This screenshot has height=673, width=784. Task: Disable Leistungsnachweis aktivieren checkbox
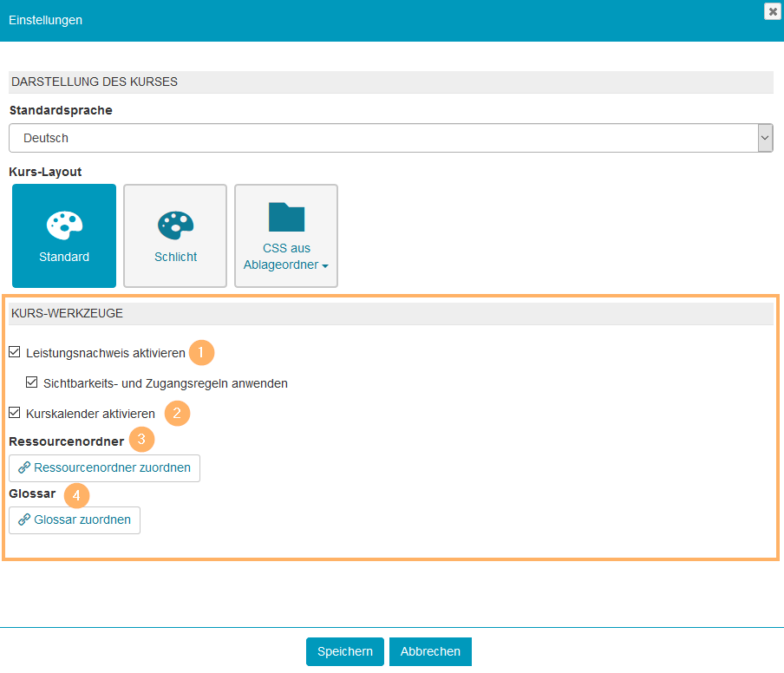(x=15, y=353)
